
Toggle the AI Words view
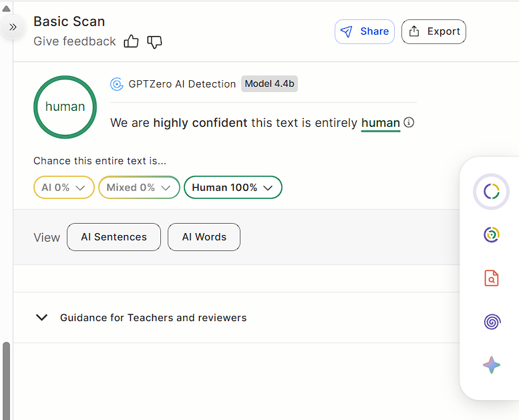click(204, 237)
